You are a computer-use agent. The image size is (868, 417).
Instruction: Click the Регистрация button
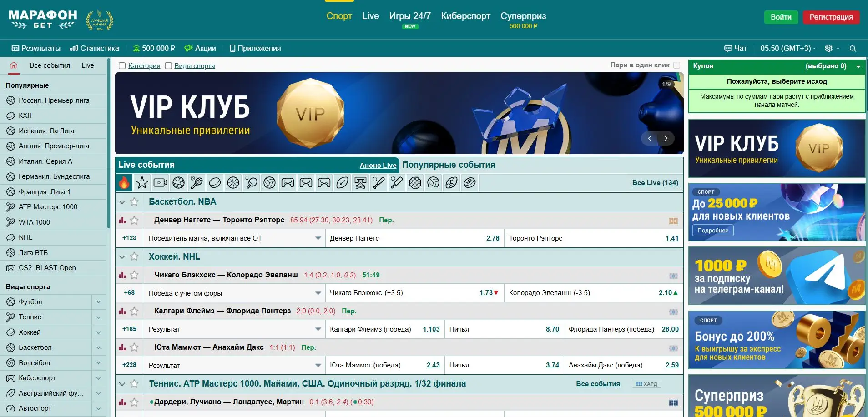(x=831, y=17)
